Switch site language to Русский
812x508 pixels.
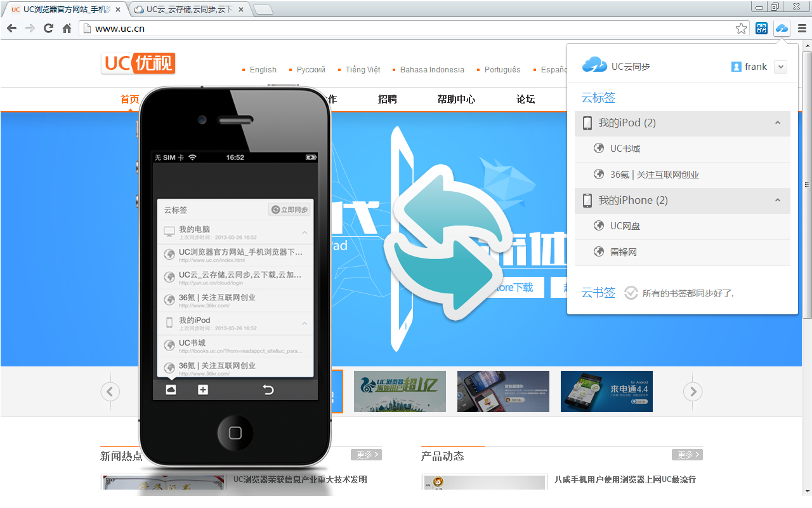click(x=311, y=70)
